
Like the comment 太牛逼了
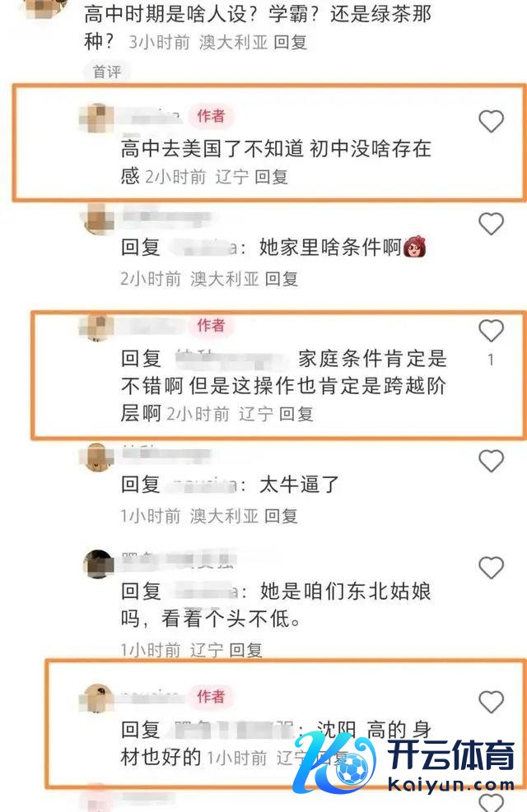coord(491,461)
